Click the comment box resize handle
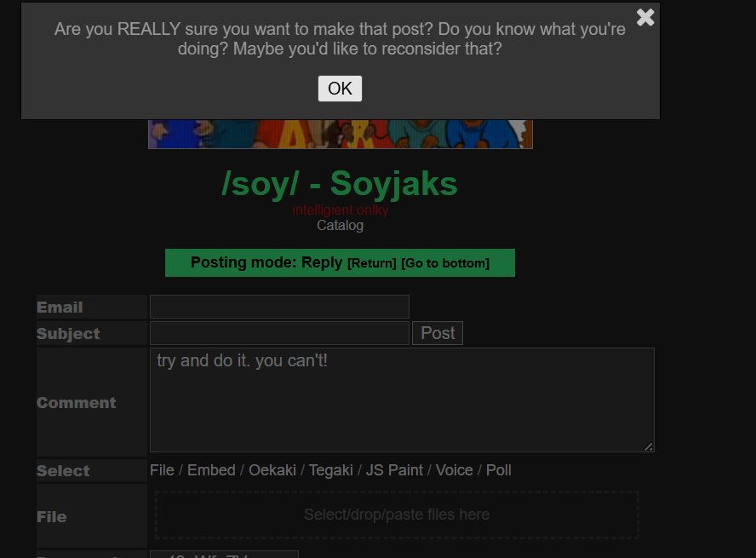The image size is (756, 558). [649, 446]
